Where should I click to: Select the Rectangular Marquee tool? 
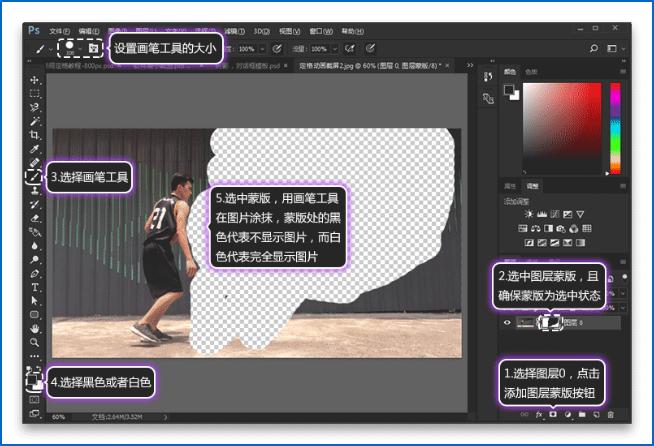click(x=35, y=94)
